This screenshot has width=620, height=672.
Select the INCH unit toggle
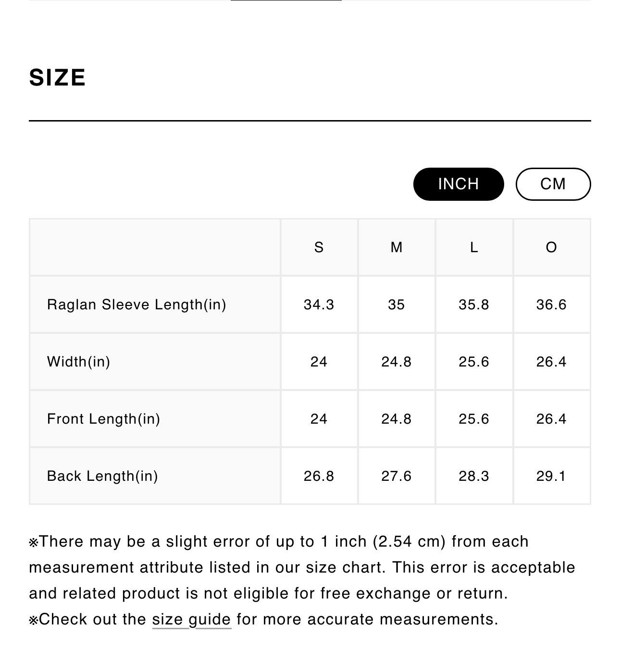459,184
